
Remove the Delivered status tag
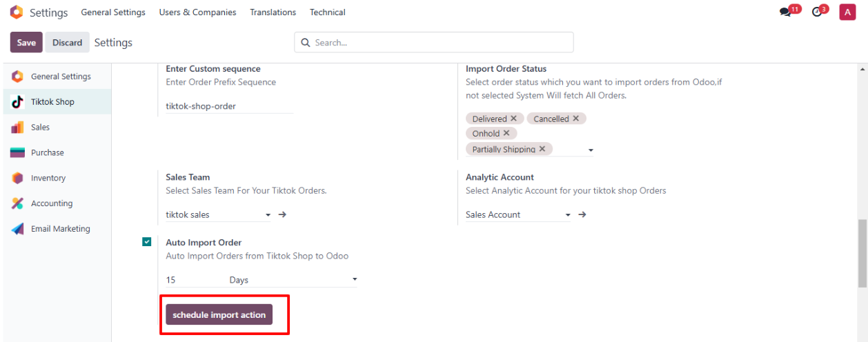[x=513, y=119]
